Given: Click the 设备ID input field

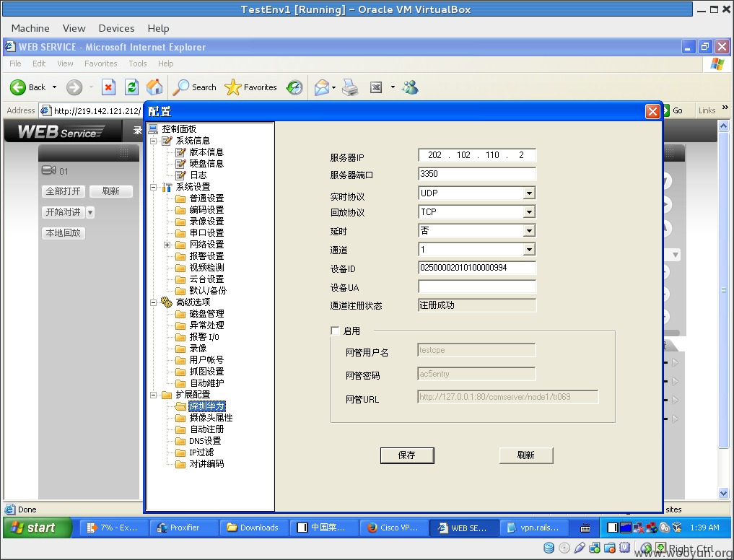Looking at the screenshot, I should (x=476, y=267).
